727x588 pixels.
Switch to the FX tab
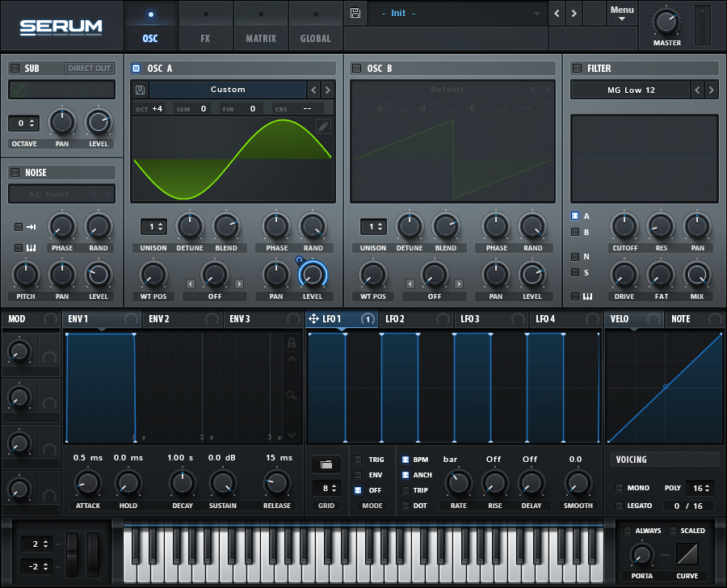[x=205, y=26]
